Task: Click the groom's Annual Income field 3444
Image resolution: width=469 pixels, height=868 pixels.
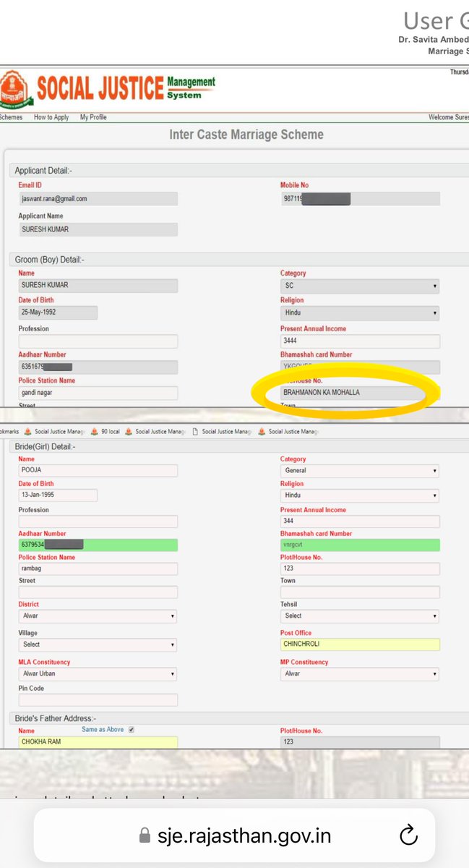Action: click(x=360, y=341)
